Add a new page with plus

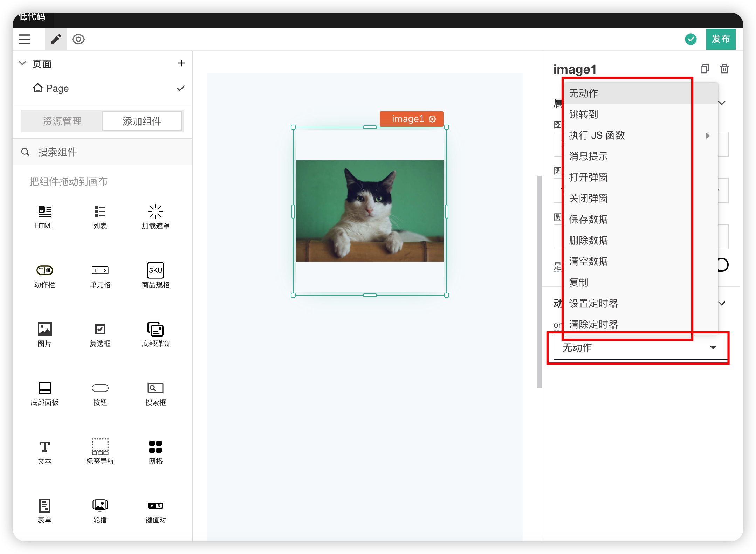pos(181,63)
